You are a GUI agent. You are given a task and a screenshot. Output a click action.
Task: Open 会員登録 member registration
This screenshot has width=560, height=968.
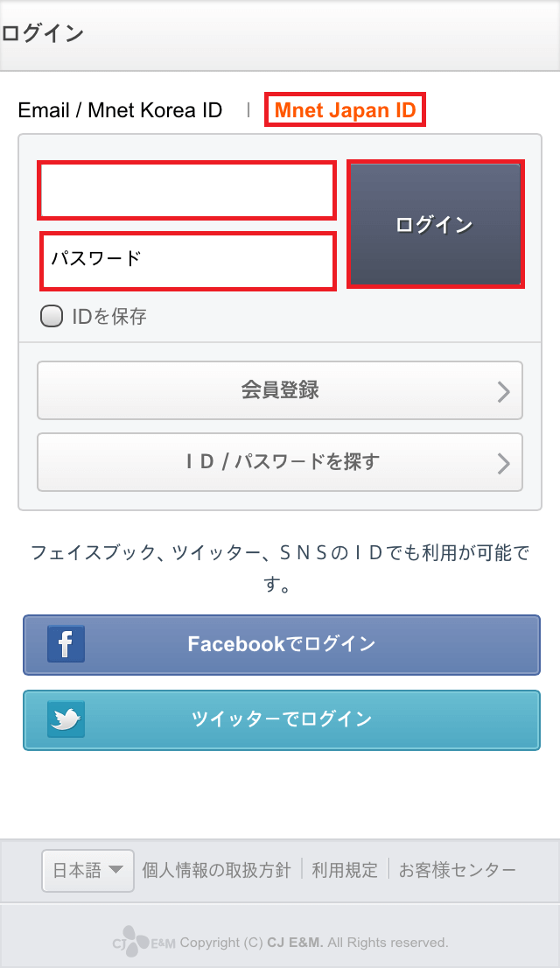point(279,390)
